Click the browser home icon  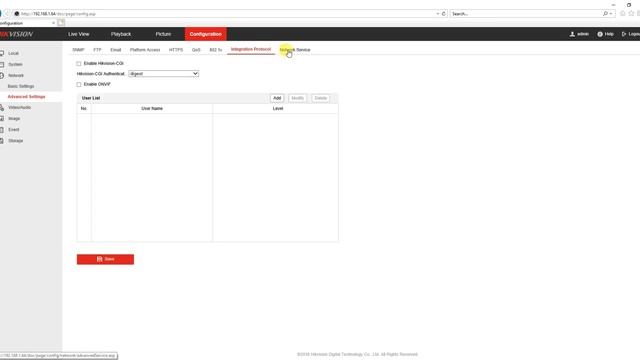(x=622, y=13)
